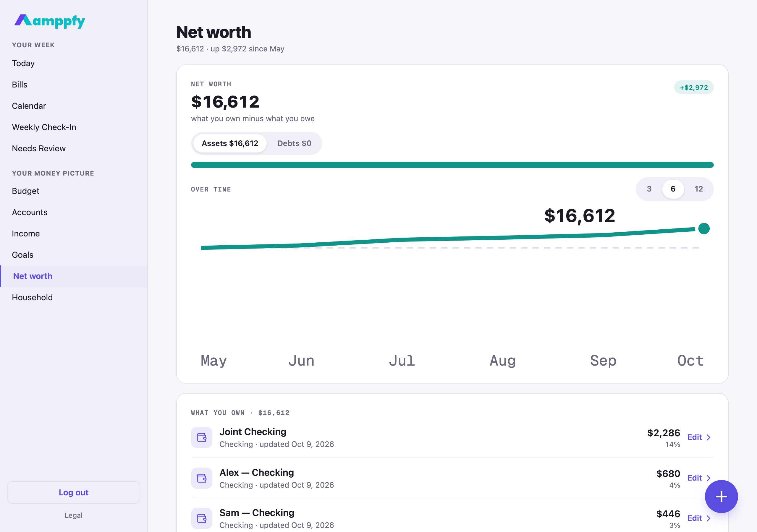Click the Alex — Checking wallet icon
The width and height of the screenshot is (757, 532).
pyautogui.click(x=201, y=478)
